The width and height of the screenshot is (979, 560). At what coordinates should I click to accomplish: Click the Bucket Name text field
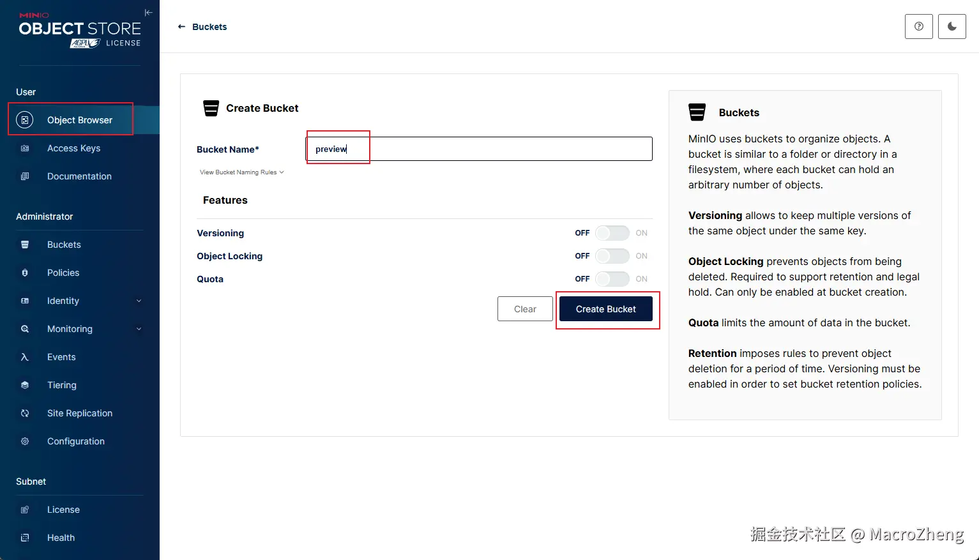point(479,149)
